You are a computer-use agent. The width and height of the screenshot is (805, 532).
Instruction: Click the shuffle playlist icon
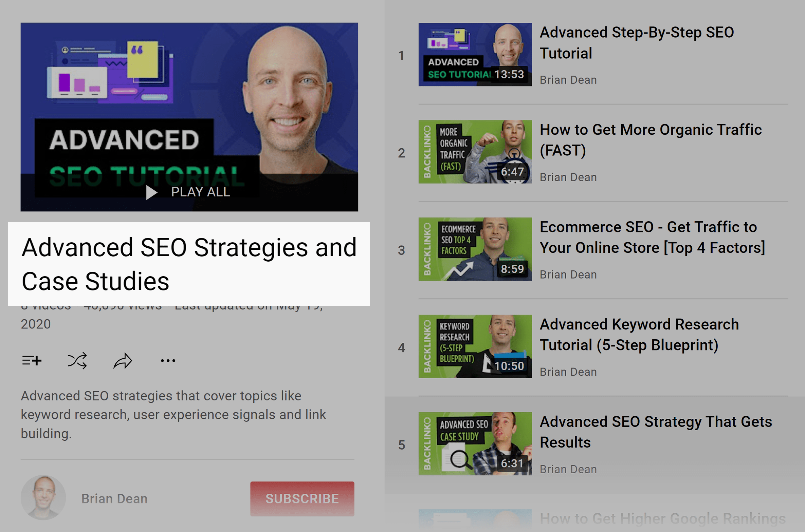pos(78,360)
